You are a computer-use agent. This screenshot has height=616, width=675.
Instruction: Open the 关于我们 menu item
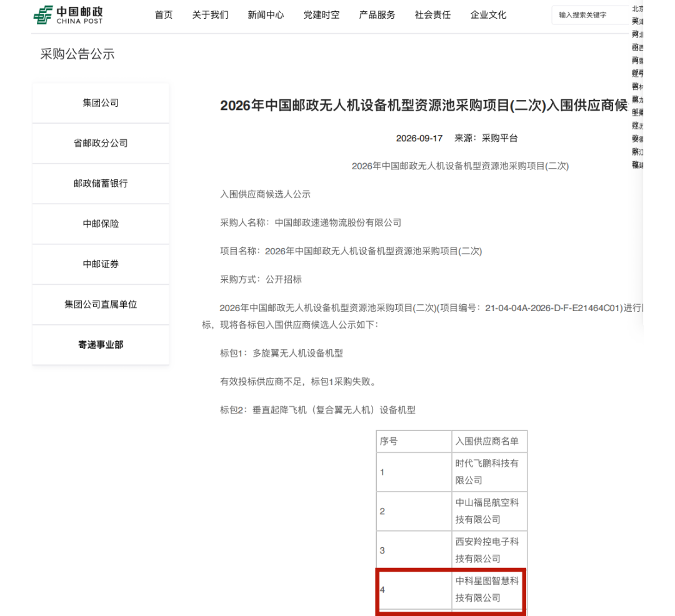(210, 15)
